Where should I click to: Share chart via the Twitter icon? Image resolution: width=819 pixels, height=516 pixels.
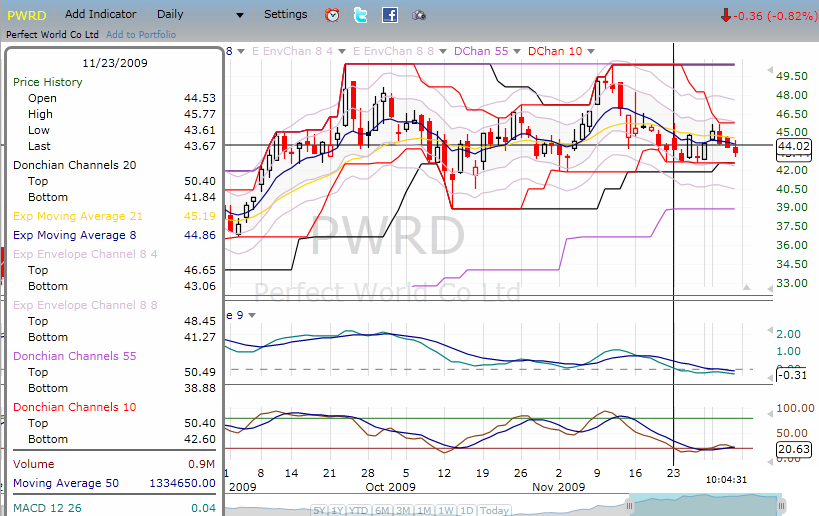(x=360, y=15)
